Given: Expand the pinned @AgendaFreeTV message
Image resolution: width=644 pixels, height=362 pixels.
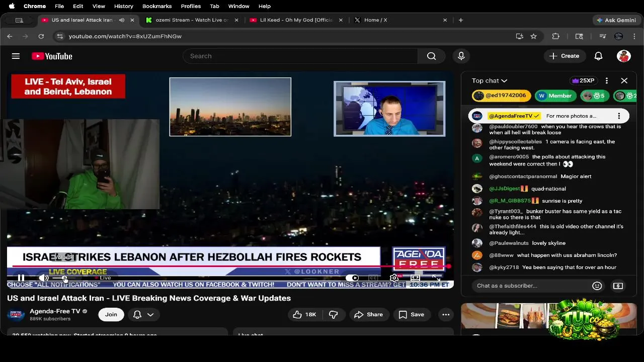Looking at the screenshot, I should (548, 116).
